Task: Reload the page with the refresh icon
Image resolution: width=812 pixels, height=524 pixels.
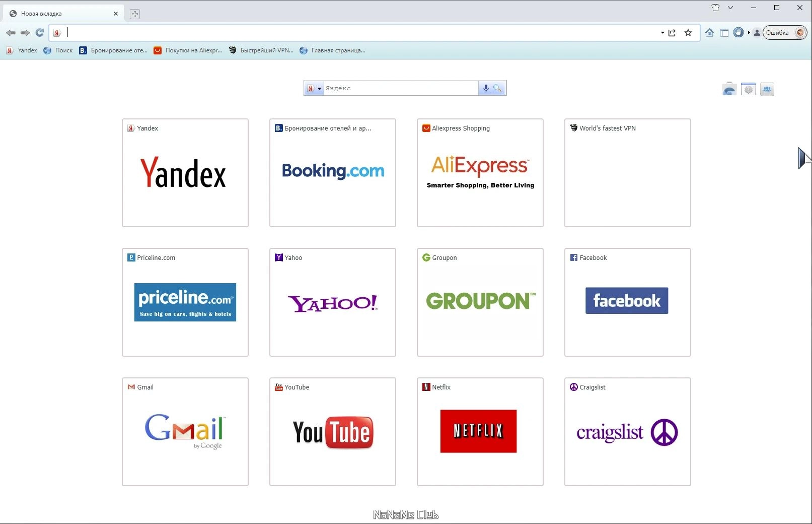Action: 40,33
